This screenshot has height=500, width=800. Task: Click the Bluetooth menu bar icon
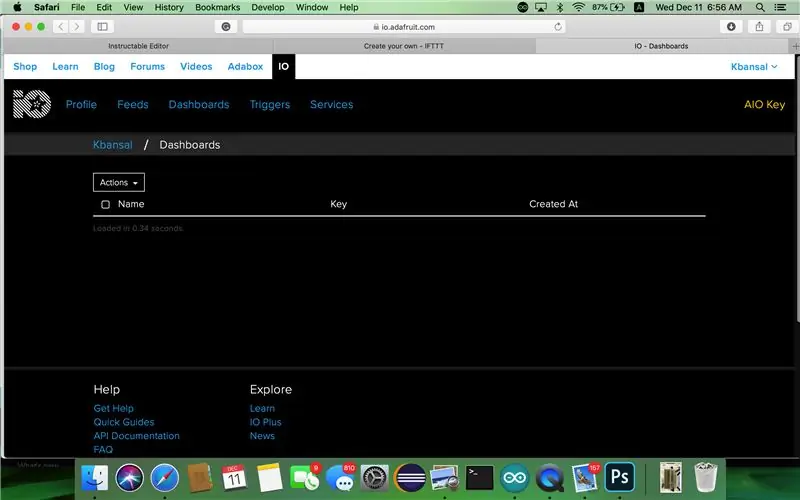tap(560, 7)
